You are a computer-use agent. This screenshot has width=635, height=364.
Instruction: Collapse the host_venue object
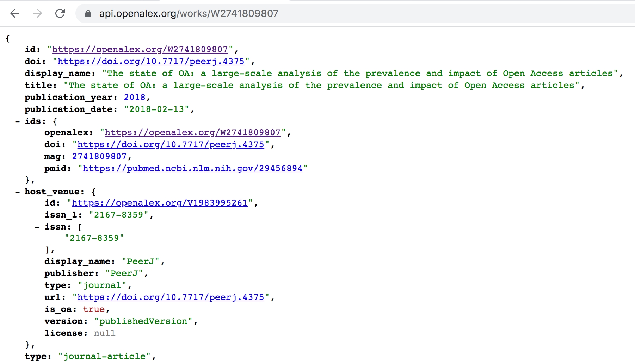coord(17,192)
